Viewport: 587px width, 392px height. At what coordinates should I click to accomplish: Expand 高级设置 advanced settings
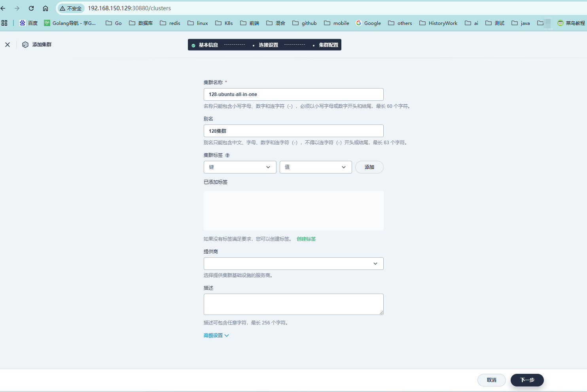click(216, 335)
